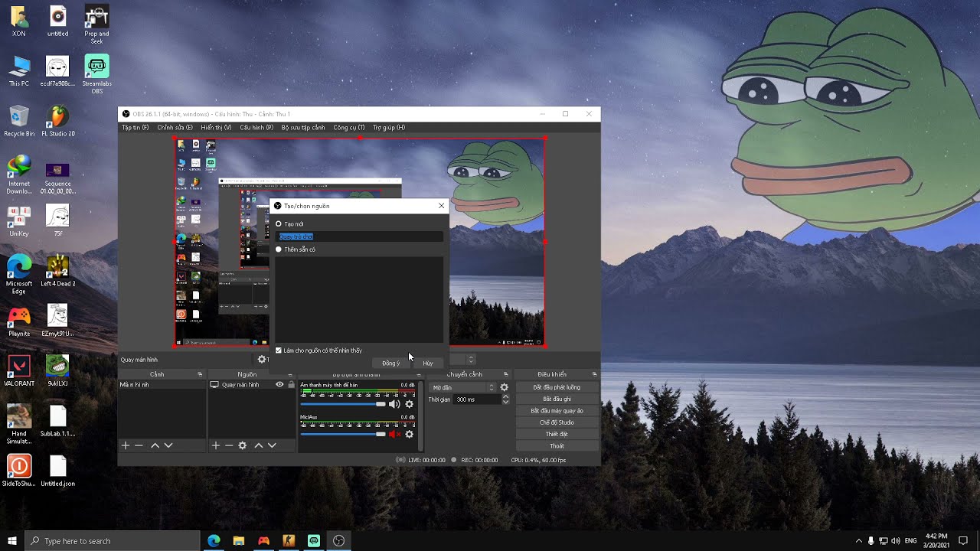Click the 300 ms duration field
Viewport: 980px width, 551px height.
pyautogui.click(x=477, y=399)
